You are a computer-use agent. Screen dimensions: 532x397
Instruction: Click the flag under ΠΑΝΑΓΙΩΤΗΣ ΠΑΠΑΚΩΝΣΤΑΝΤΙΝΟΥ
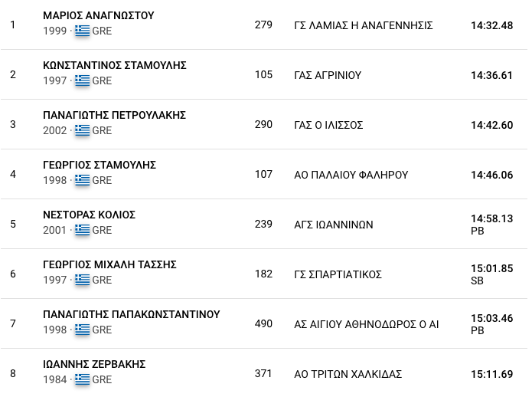(x=82, y=330)
